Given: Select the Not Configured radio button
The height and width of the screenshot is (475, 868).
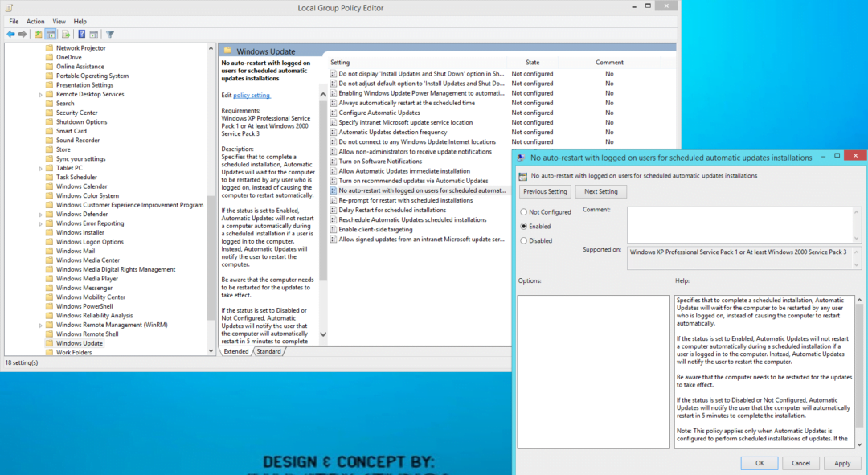Looking at the screenshot, I should (x=522, y=211).
